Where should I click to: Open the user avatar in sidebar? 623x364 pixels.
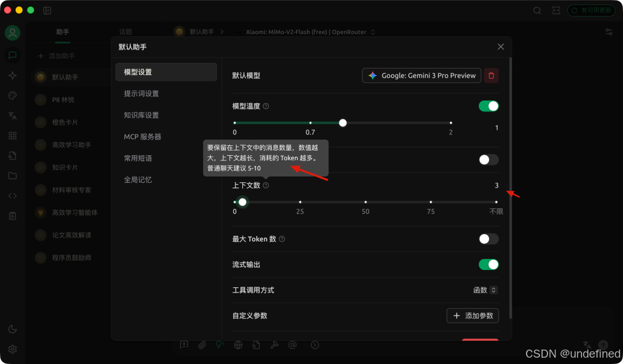(x=12, y=32)
